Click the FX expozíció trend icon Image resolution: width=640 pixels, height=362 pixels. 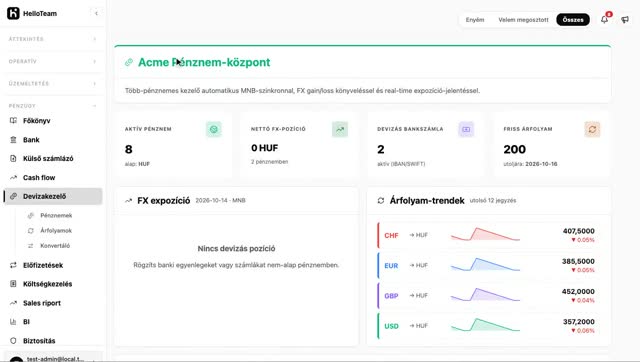click(129, 200)
